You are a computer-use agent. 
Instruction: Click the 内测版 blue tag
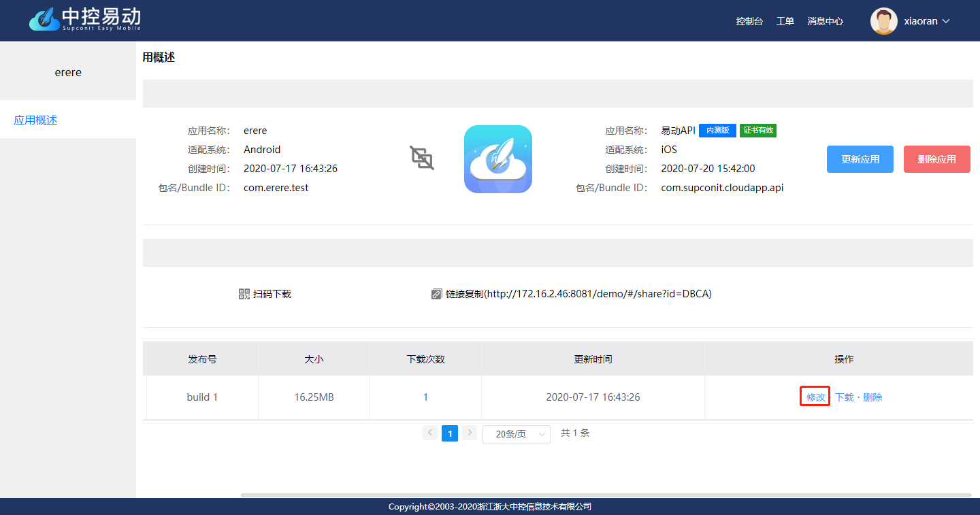click(x=717, y=131)
